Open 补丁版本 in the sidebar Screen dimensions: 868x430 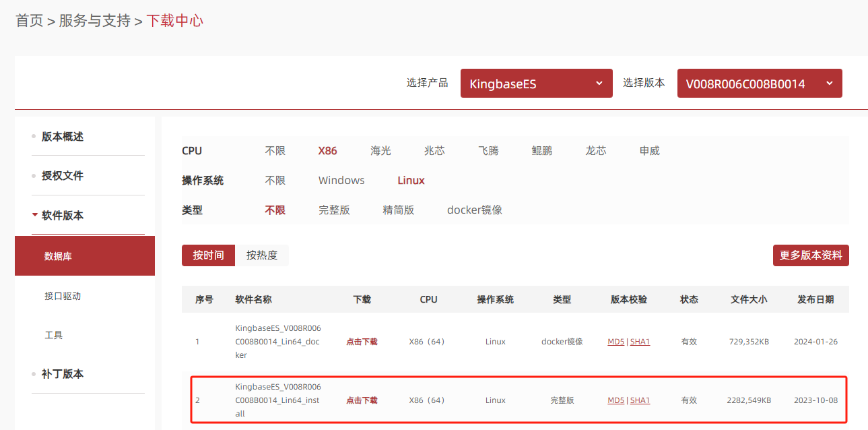(x=62, y=374)
